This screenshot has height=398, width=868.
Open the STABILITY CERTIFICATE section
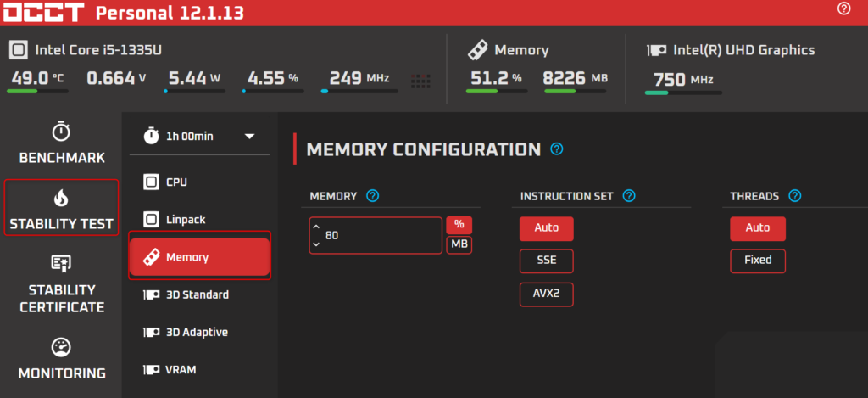[x=61, y=283]
